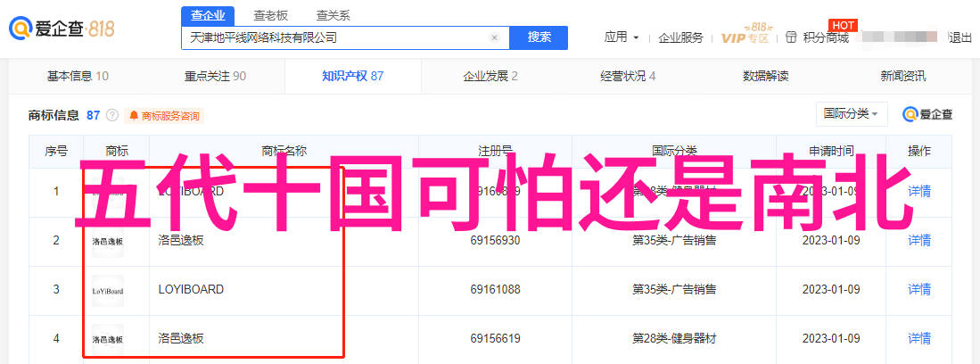This screenshot has height=364, width=980.
Task: Click the 积分商城 gift icon
Action: pyautogui.click(x=791, y=37)
